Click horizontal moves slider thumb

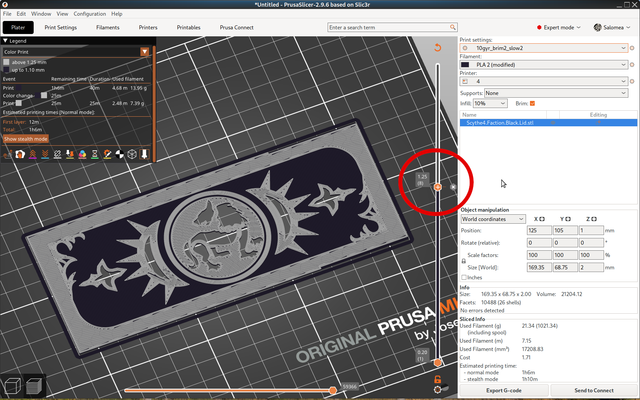coord(333,391)
